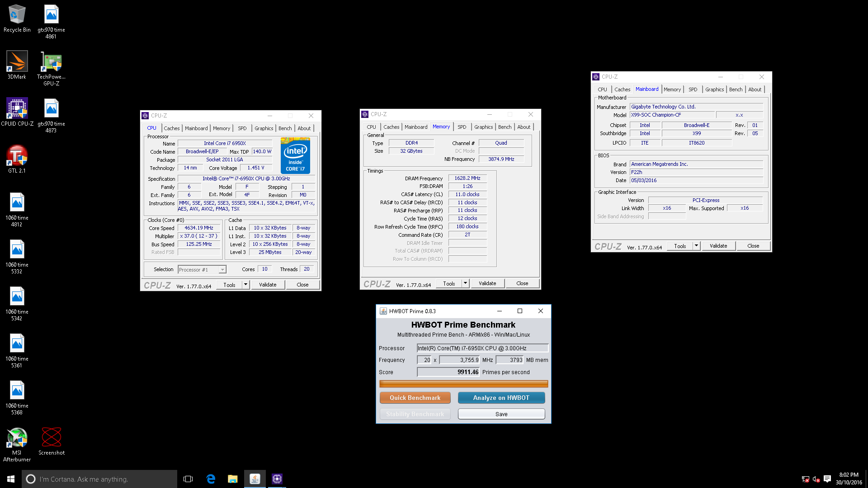Launch the 3DMark desktop shortcut
The image size is (868, 488).
click(17, 66)
